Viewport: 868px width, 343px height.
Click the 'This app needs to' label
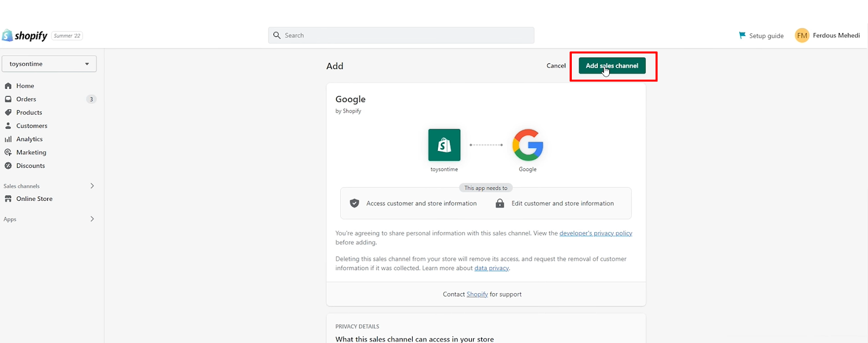[486, 188]
